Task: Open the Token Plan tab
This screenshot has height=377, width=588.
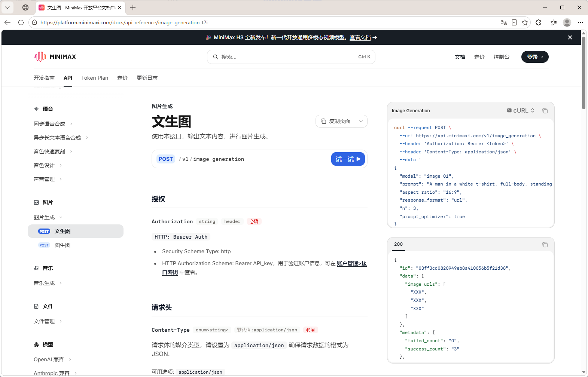Action: (x=95, y=78)
